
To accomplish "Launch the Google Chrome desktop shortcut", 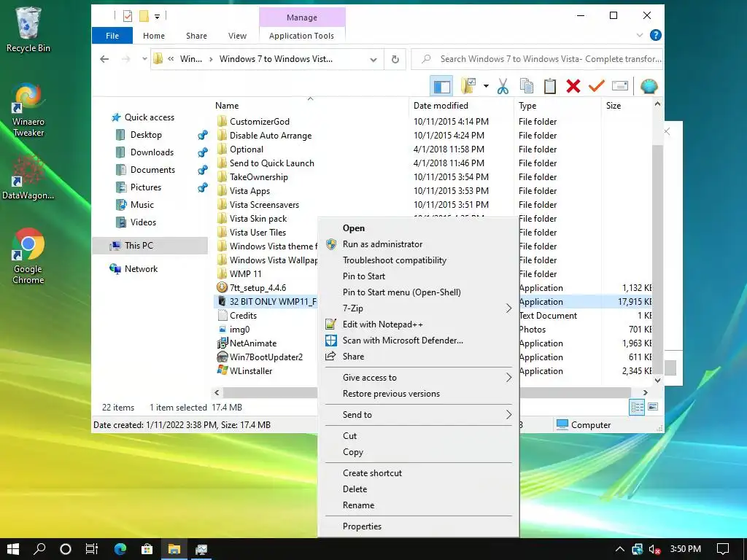I will 28,257.
